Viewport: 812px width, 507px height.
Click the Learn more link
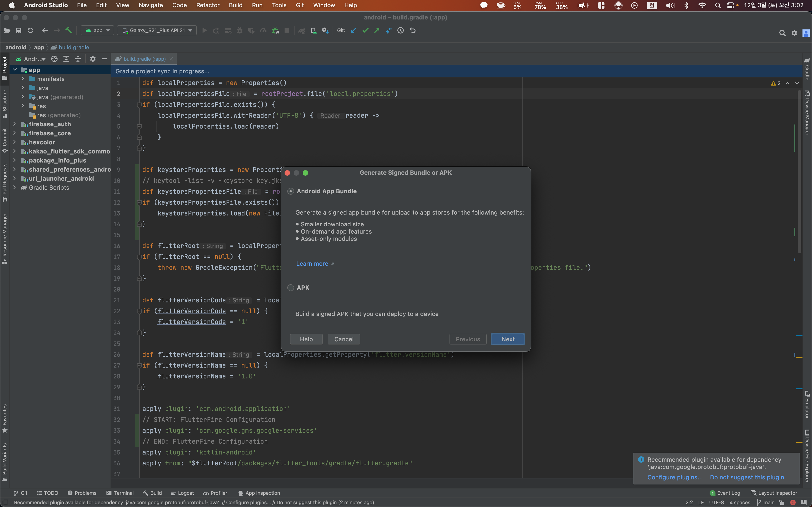click(312, 263)
